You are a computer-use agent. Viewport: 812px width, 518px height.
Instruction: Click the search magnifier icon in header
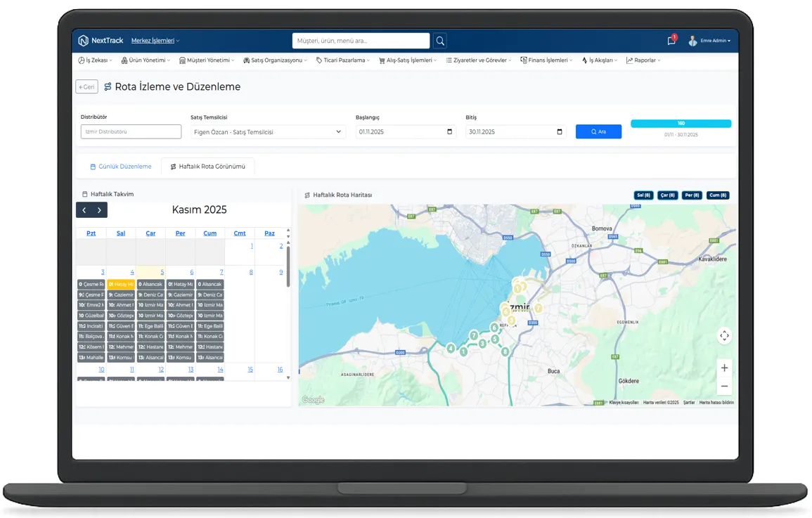440,41
